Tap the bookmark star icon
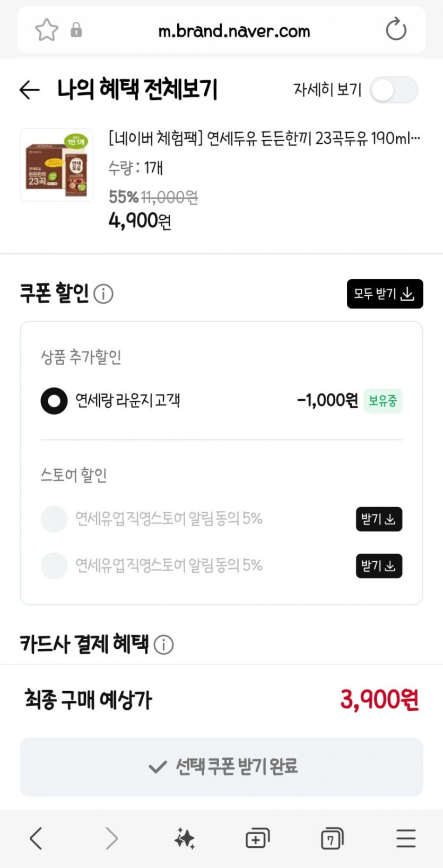The height and width of the screenshot is (868, 443). (46, 30)
